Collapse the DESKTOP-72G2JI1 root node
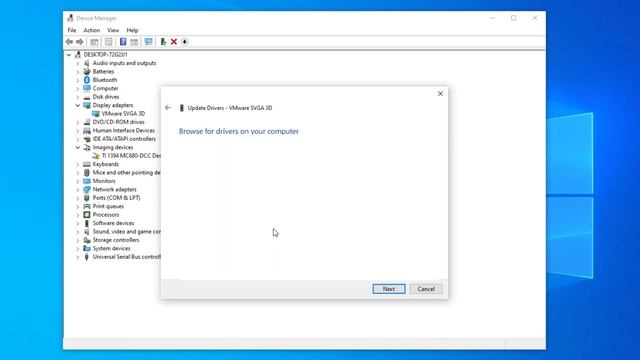This screenshot has width=640, height=360. (x=69, y=54)
